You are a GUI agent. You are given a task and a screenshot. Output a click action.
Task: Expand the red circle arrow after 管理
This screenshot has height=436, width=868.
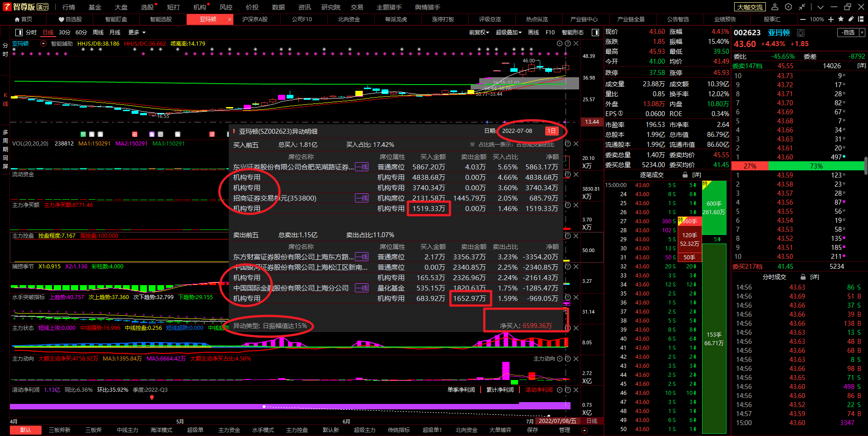pos(584,430)
